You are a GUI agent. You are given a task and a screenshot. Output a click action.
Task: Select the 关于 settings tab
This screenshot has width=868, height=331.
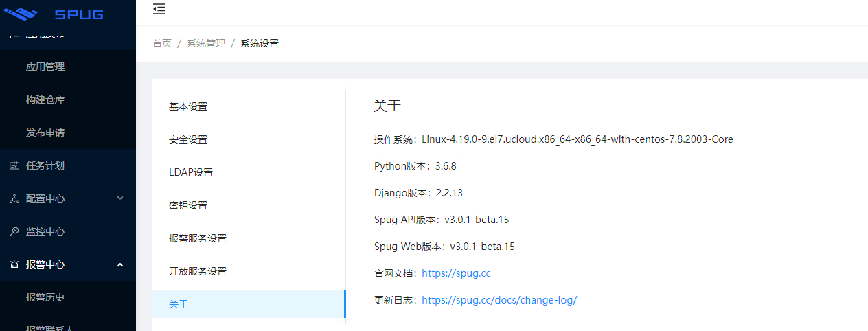coord(249,304)
